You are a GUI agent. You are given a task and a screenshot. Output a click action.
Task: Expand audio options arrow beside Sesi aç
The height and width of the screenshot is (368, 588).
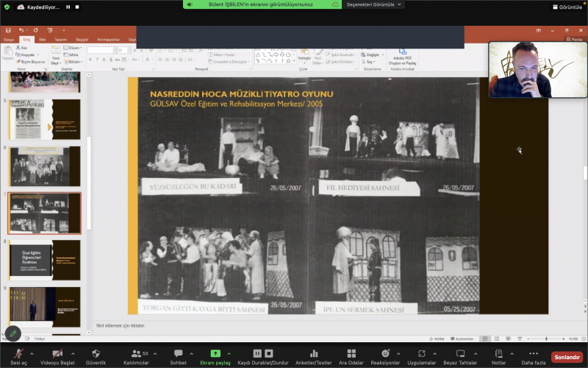pyautogui.click(x=32, y=354)
